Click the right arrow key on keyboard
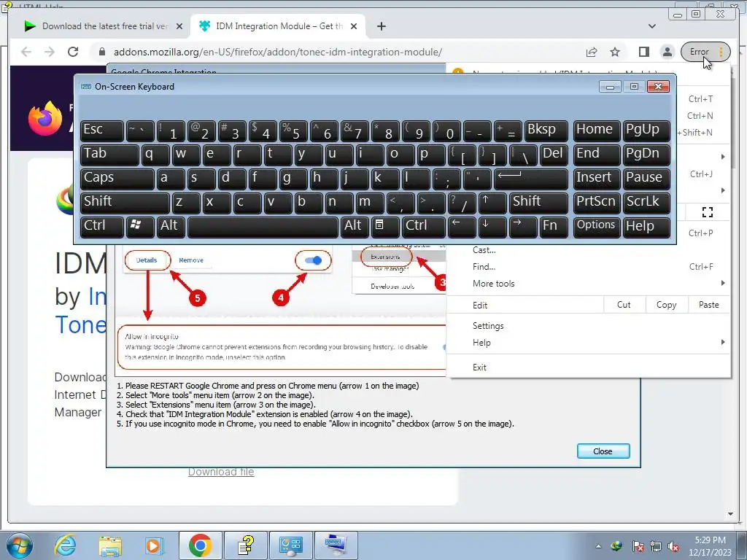The image size is (747, 560). [x=522, y=226]
